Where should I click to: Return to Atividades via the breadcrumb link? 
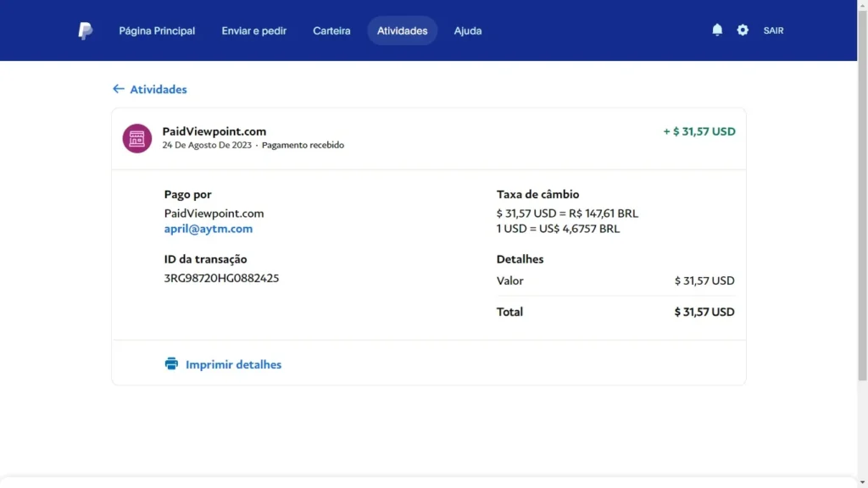tap(159, 89)
